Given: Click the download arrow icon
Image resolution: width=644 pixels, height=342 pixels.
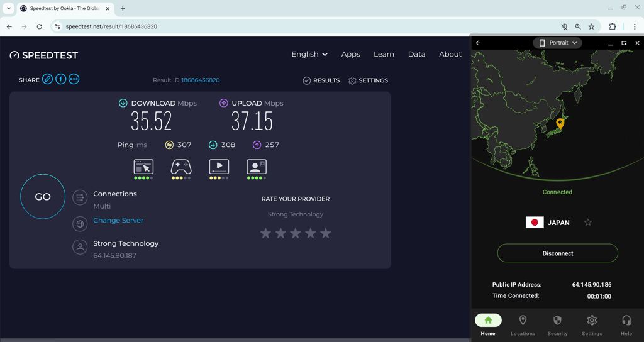Looking at the screenshot, I should point(123,103).
